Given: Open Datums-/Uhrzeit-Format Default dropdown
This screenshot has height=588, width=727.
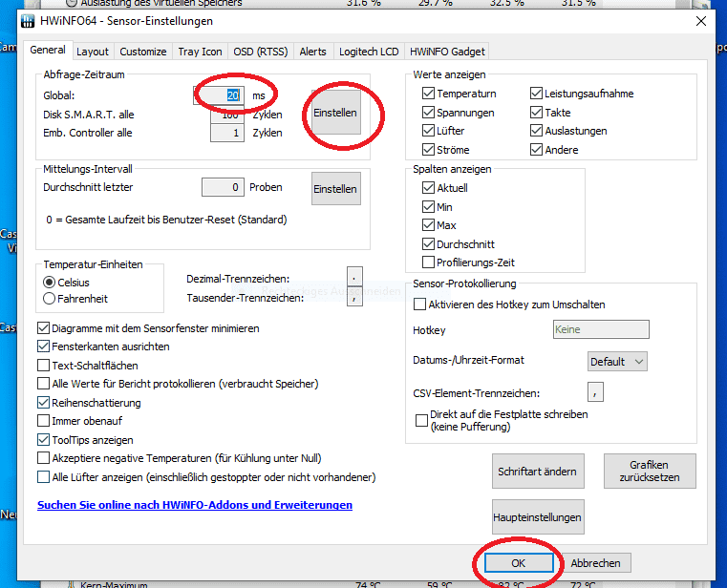Looking at the screenshot, I should point(617,362).
